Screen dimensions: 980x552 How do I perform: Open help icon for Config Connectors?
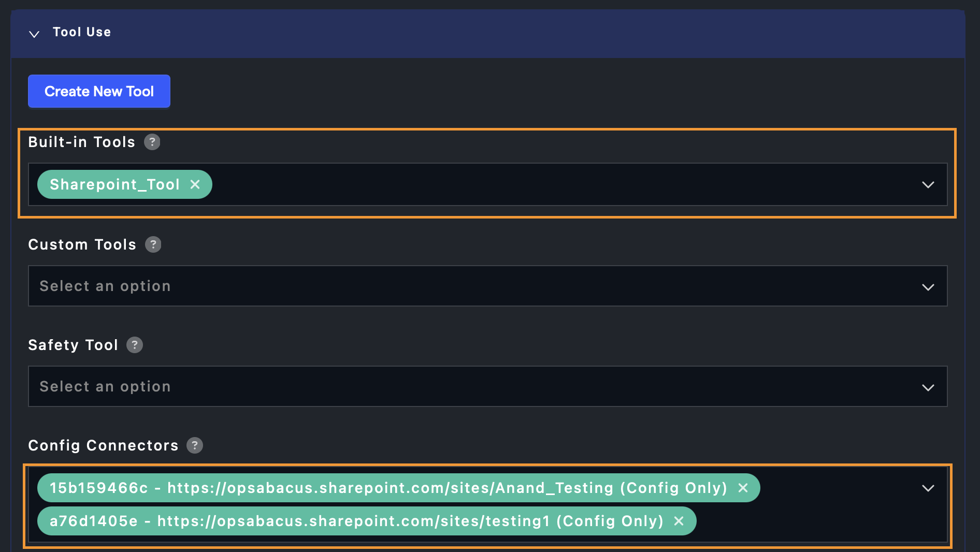click(195, 445)
